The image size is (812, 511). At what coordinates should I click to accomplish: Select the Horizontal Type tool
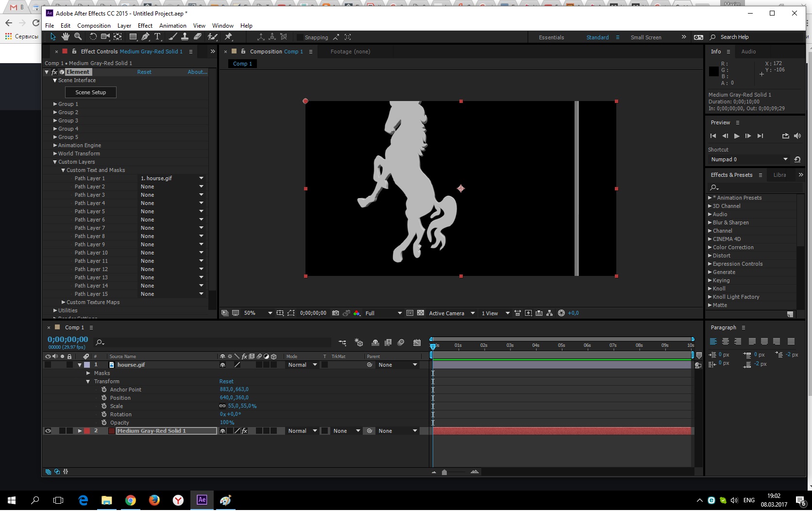click(x=157, y=37)
